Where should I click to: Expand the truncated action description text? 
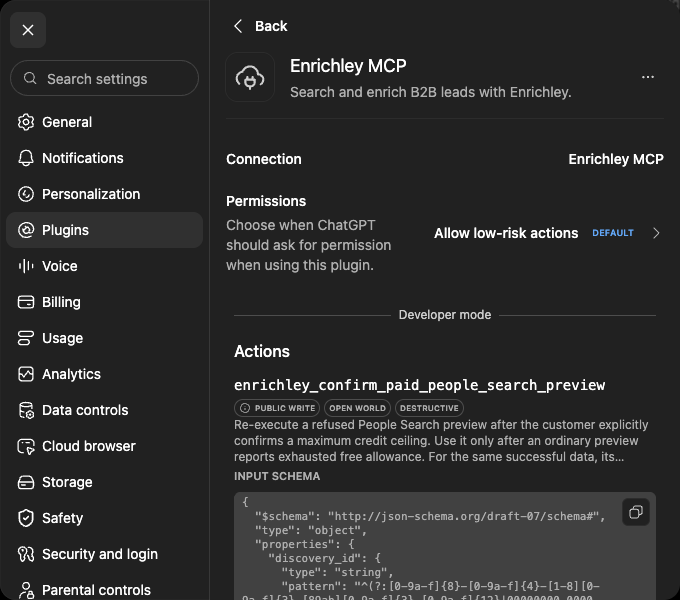point(441,440)
